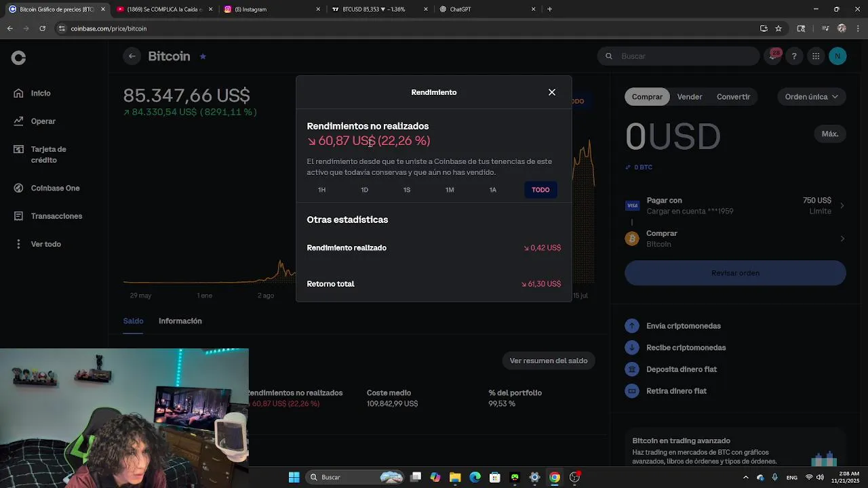The image size is (868, 488).
Task: Click the Envía criptomonedas icon
Action: 632,326
